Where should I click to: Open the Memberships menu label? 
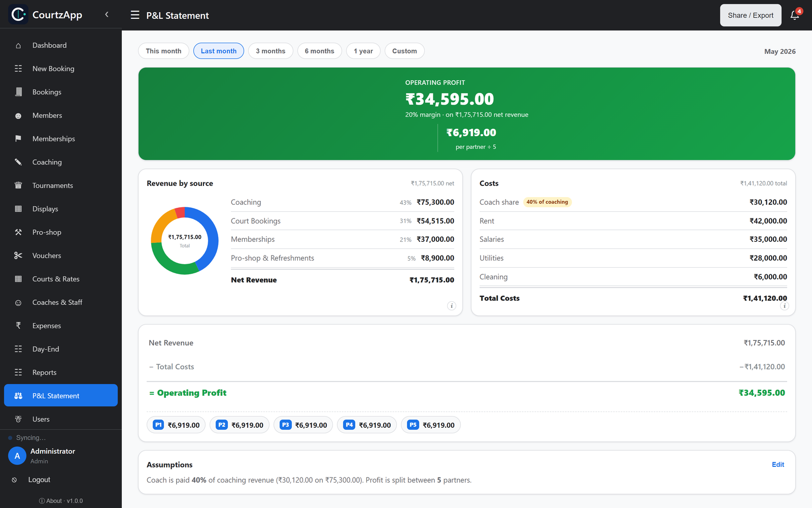coord(54,139)
